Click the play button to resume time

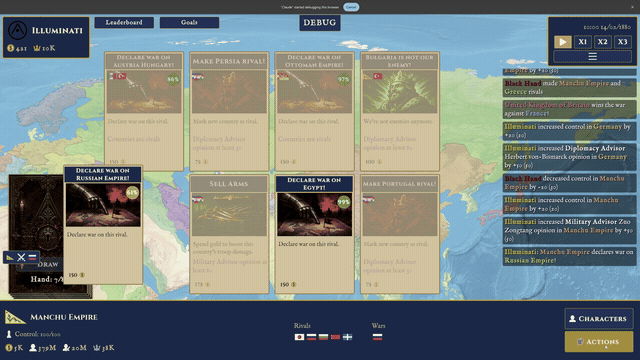click(x=563, y=42)
